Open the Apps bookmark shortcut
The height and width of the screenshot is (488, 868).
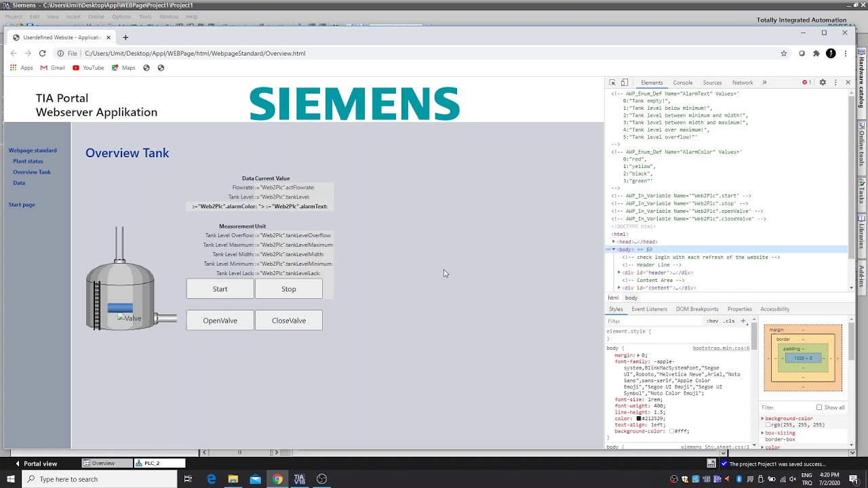[x=21, y=68]
